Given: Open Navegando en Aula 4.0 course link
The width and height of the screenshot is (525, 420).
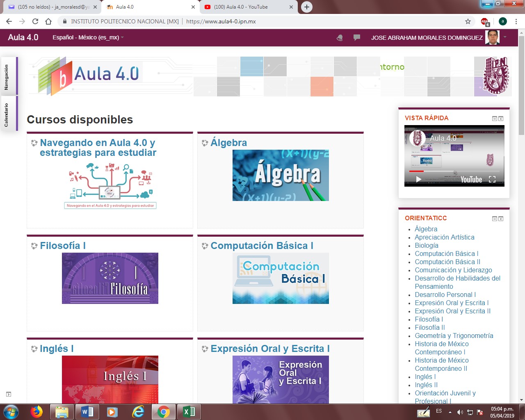Looking at the screenshot, I should point(98,148).
